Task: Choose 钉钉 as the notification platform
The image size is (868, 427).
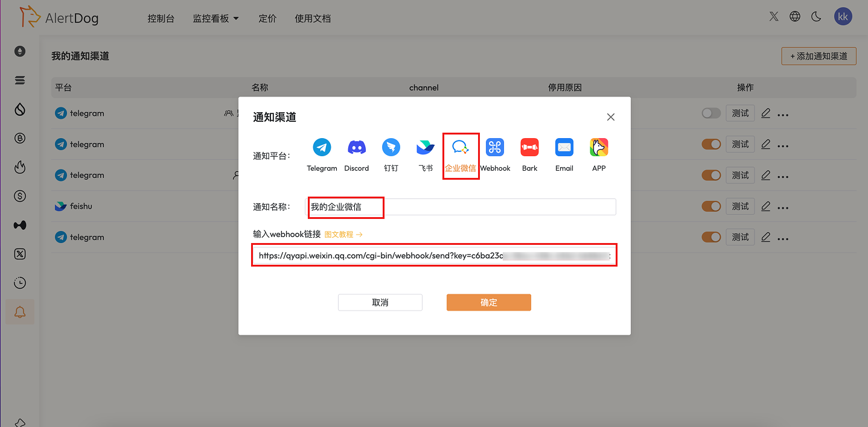Action: (391, 147)
